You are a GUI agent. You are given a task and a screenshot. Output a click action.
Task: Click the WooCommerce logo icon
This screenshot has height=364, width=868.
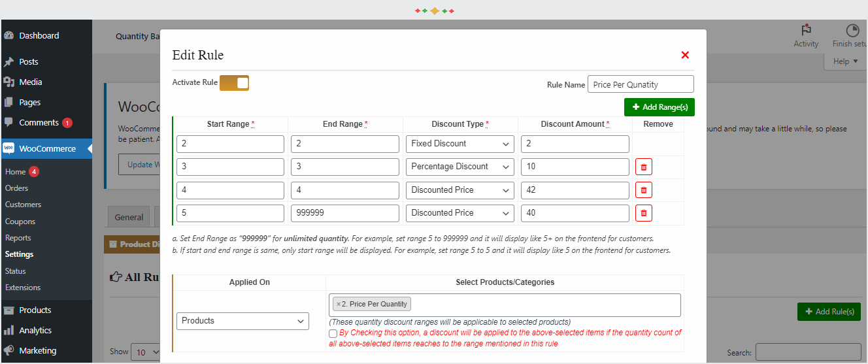tap(8, 148)
